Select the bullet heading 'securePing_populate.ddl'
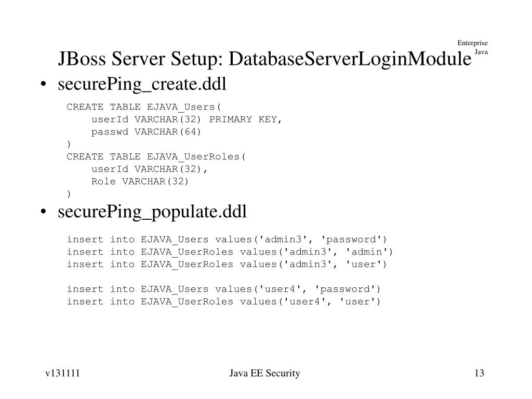The image size is (532, 399). pos(152,212)
